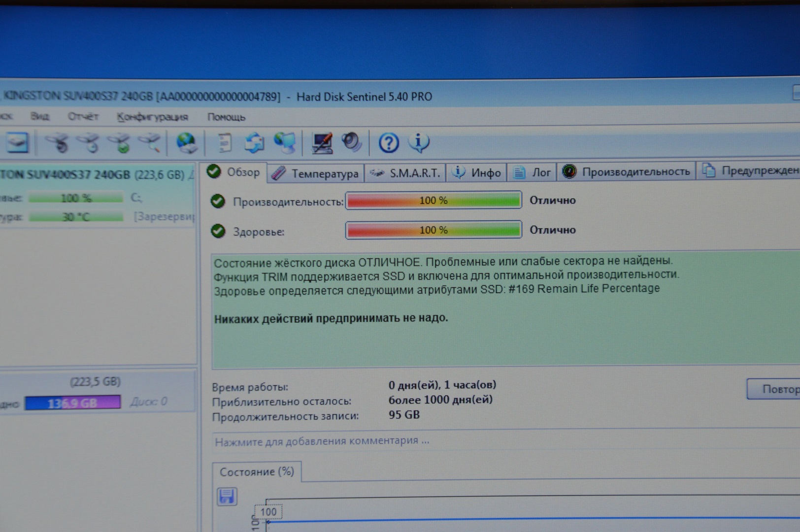Image resolution: width=800 pixels, height=532 pixels.
Task: Open the Вид menu
Action: [39, 116]
